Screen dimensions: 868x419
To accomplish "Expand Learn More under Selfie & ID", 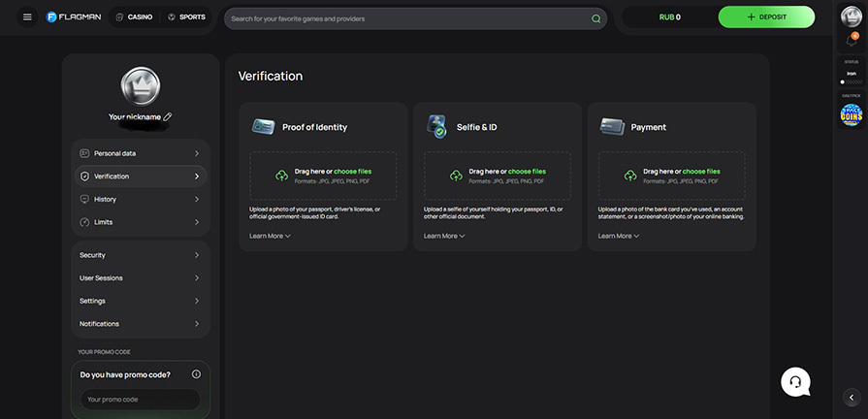I will [x=444, y=236].
